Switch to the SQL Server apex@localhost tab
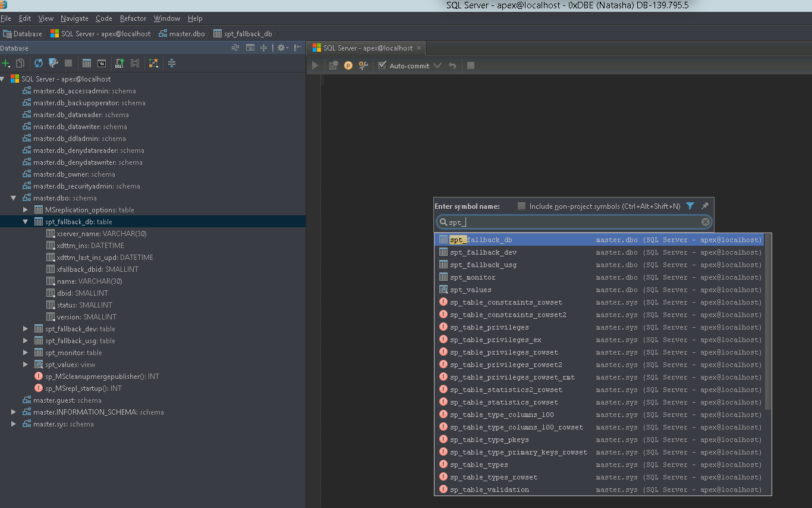The image size is (812, 508). 366,48
